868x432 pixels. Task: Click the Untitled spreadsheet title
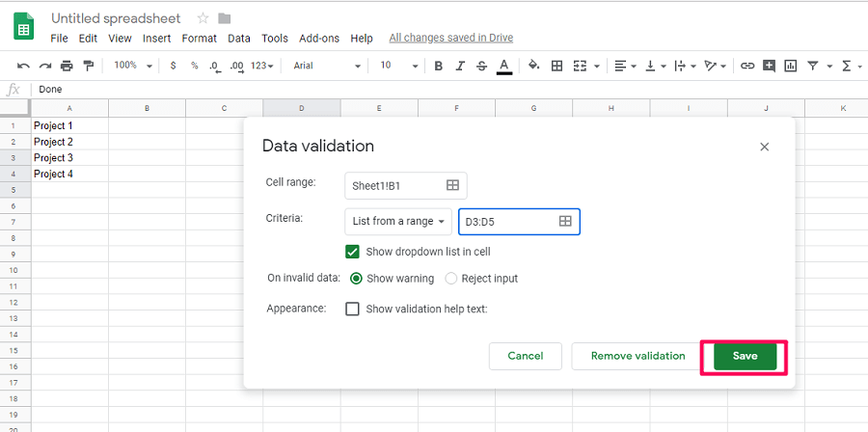[x=116, y=18]
